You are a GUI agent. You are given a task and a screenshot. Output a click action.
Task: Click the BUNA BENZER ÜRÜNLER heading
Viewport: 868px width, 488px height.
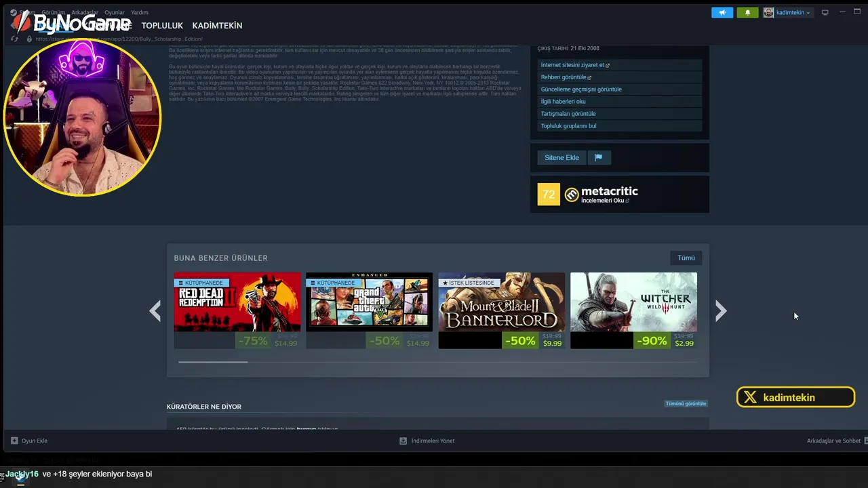coord(221,258)
